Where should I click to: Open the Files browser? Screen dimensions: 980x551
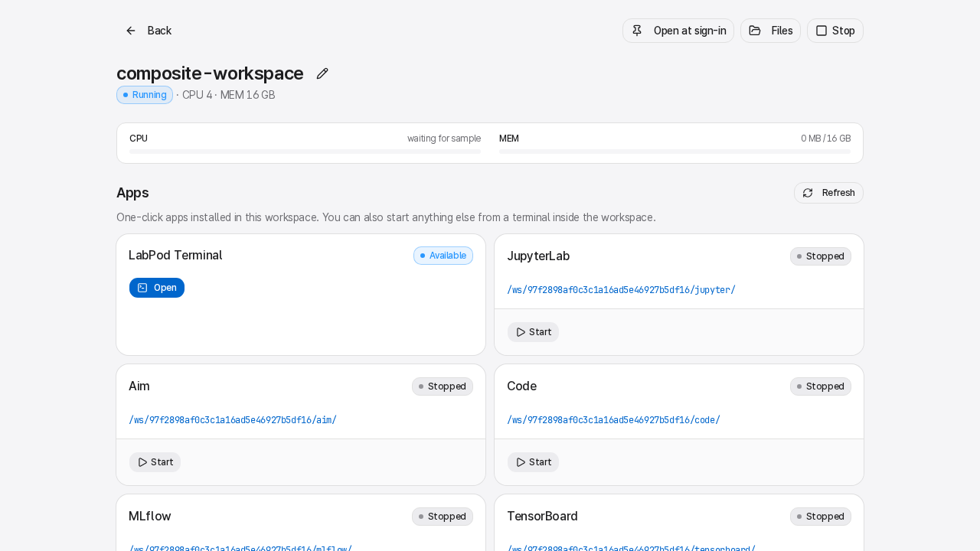pyautogui.click(x=770, y=31)
